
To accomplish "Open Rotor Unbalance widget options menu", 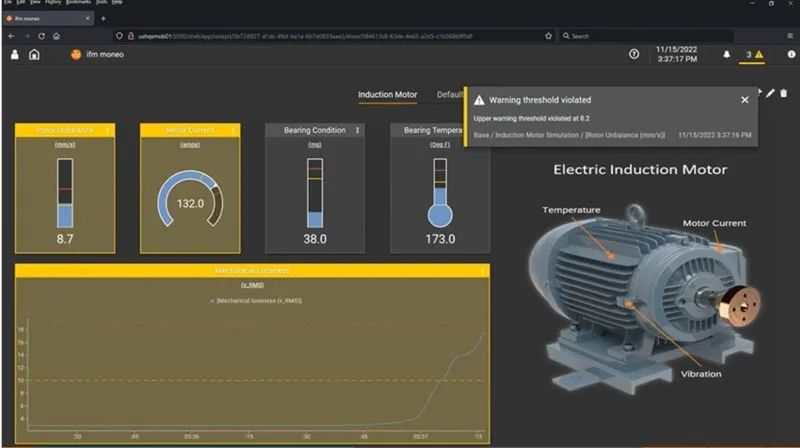I will pyautogui.click(x=107, y=130).
